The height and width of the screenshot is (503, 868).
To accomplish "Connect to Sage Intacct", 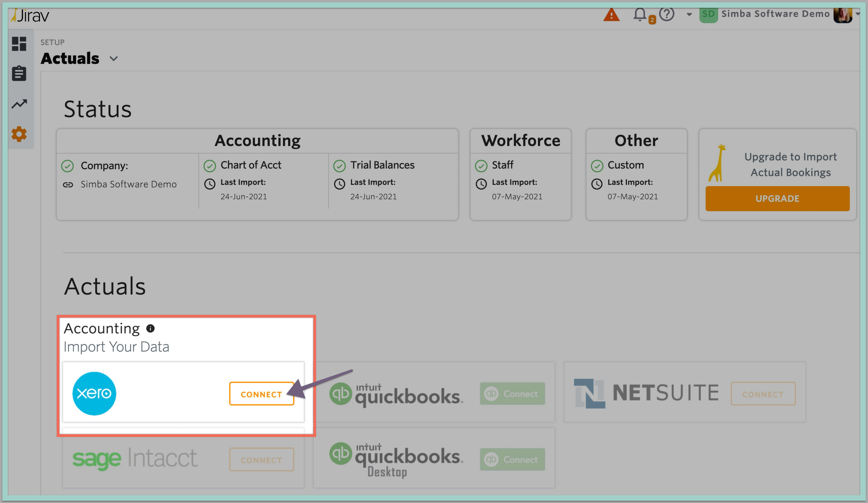I will (261, 460).
